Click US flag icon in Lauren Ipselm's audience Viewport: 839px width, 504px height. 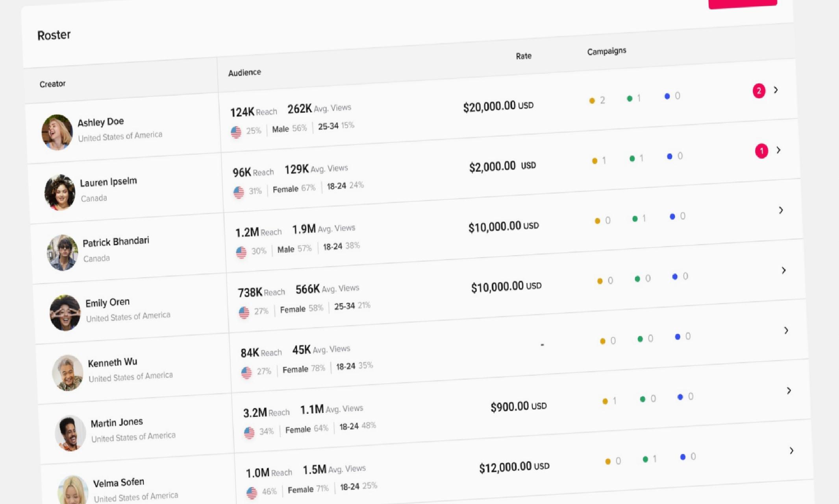coord(239,193)
